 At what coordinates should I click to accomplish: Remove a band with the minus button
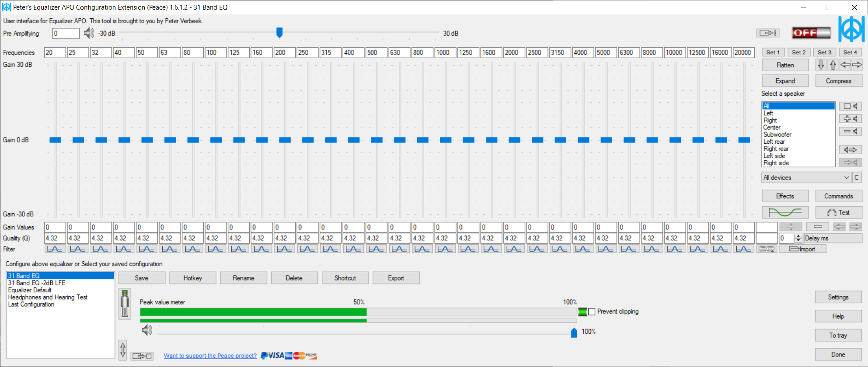818,227
